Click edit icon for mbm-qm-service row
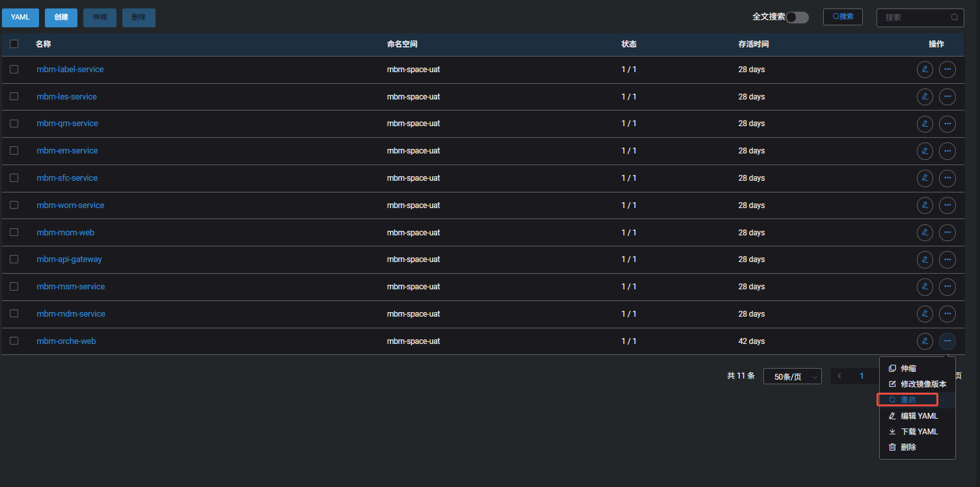The image size is (980, 487). point(925,124)
